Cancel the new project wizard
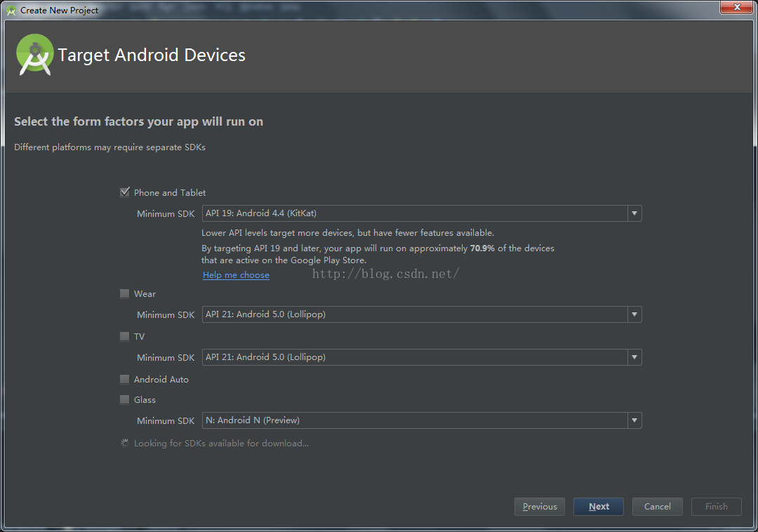 [658, 507]
